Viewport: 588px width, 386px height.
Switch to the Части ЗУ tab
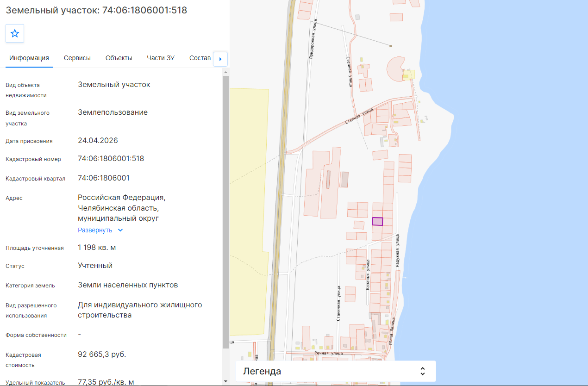click(x=161, y=58)
